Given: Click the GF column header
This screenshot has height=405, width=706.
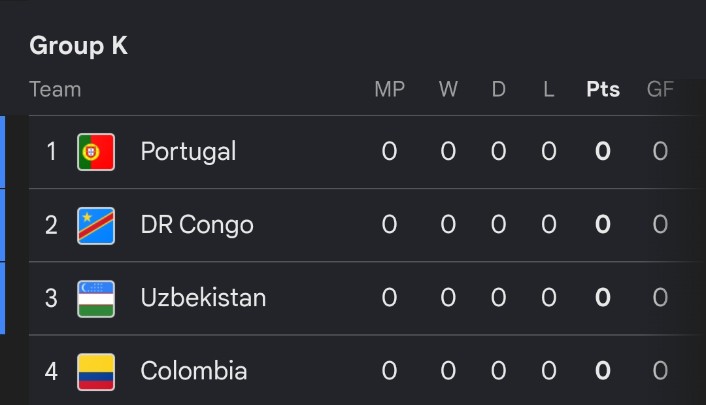Looking at the screenshot, I should point(660,89).
